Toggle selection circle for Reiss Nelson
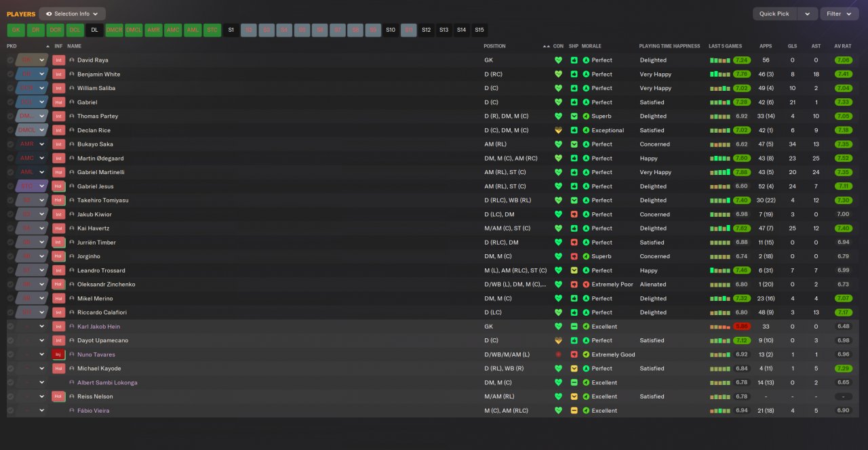Viewport: 868px width, 450px height. pos(10,396)
